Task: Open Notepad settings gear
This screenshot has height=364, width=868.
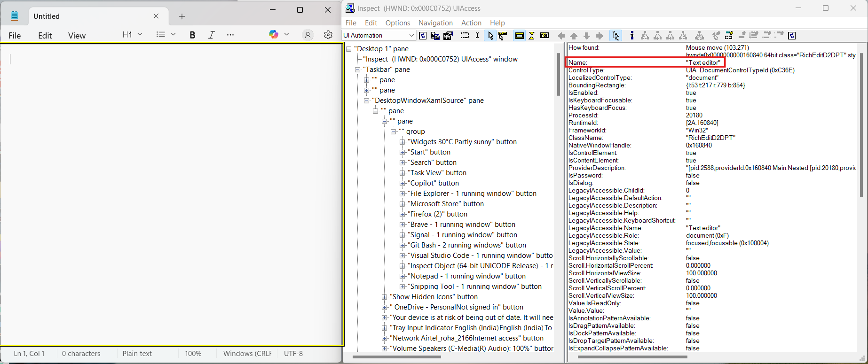Action: [328, 35]
